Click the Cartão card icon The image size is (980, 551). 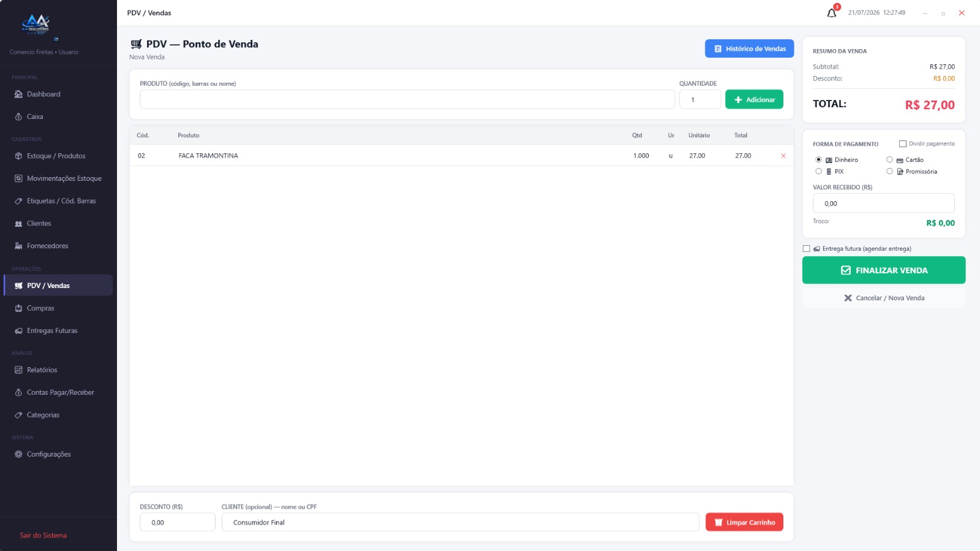pyautogui.click(x=900, y=160)
